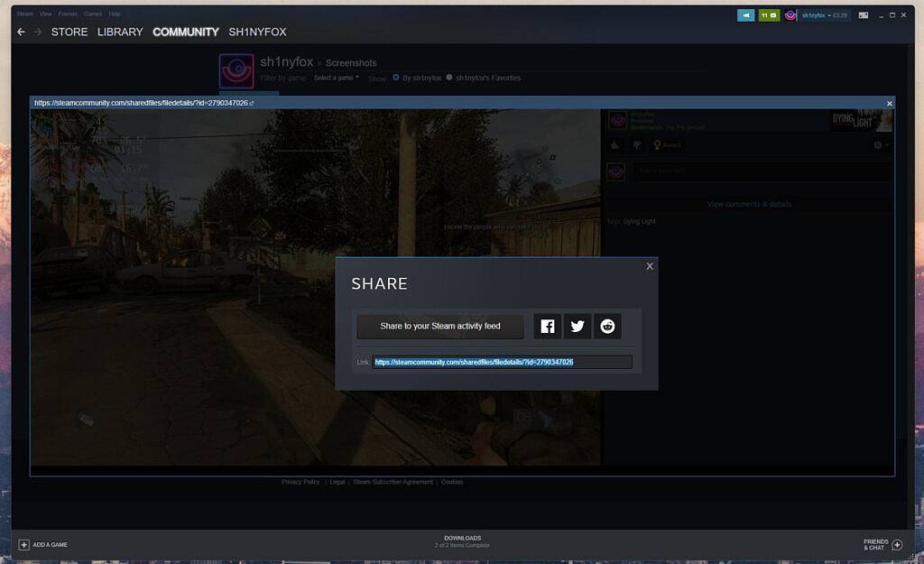924x564 pixels.
Task: Rate the screenshot with thumbs down
Action: coord(637,144)
